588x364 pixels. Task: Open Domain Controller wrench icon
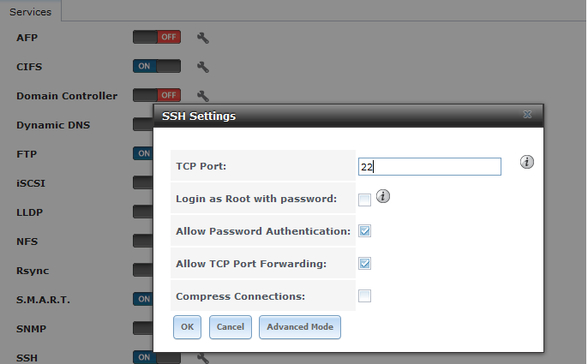tap(203, 96)
